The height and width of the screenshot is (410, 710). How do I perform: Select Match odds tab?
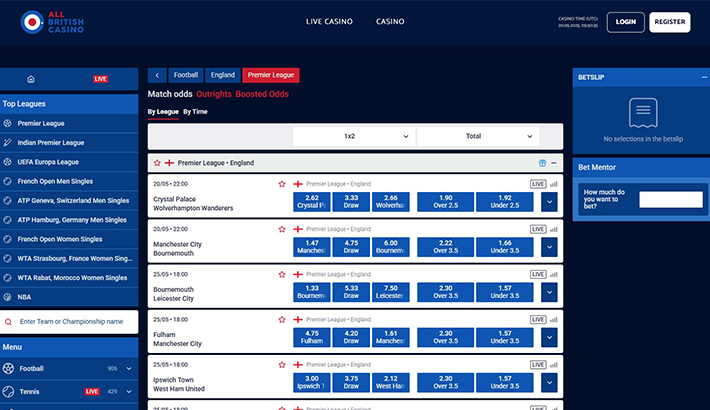[x=170, y=94]
